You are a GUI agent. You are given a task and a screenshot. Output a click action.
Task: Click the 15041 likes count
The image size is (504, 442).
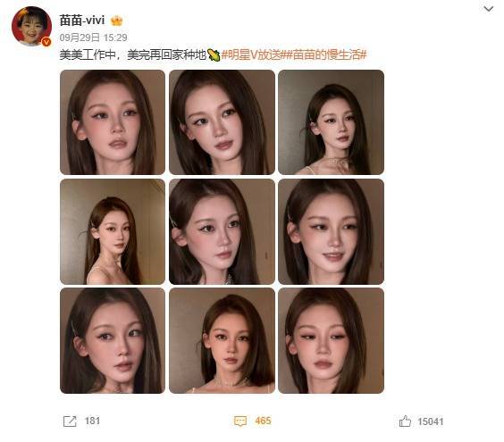pos(431,421)
